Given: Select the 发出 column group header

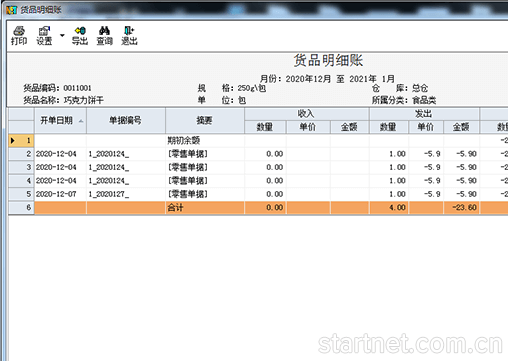Looking at the screenshot, I should point(424,114).
